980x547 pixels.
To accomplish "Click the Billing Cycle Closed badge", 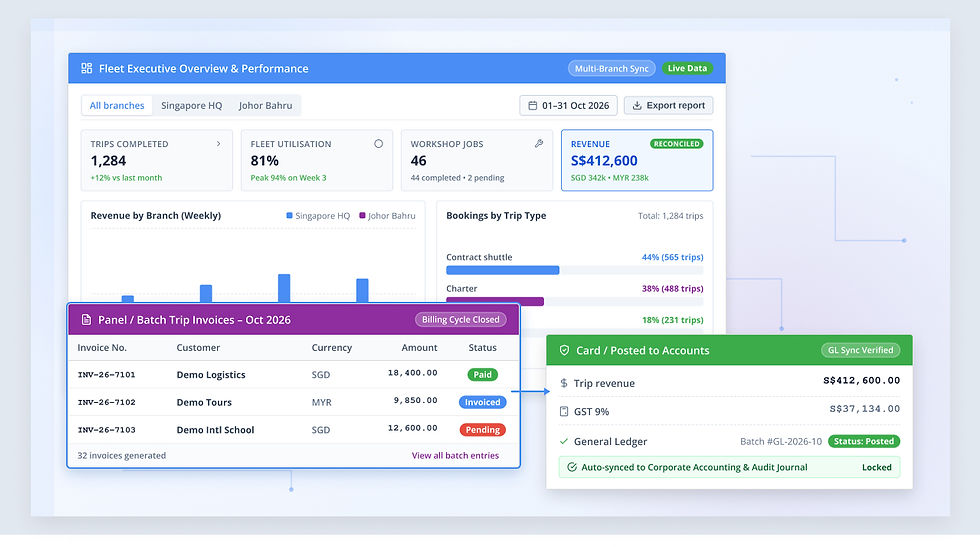I will [x=461, y=319].
